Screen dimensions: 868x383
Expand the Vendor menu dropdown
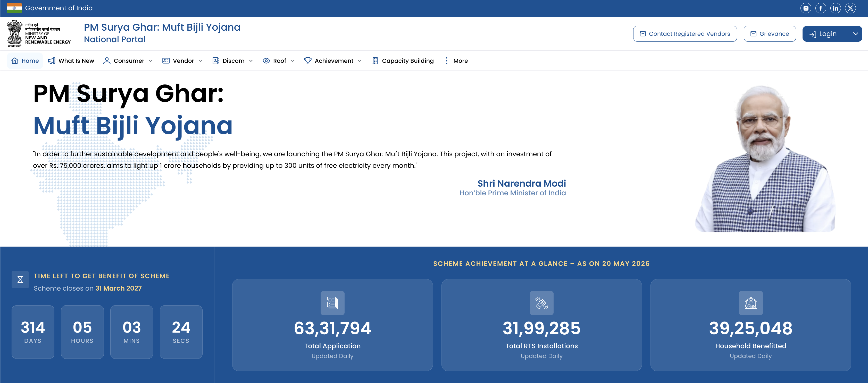click(182, 61)
